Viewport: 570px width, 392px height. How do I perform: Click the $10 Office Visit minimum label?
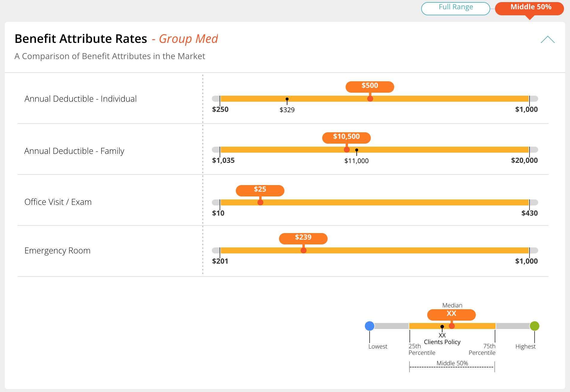point(218,213)
